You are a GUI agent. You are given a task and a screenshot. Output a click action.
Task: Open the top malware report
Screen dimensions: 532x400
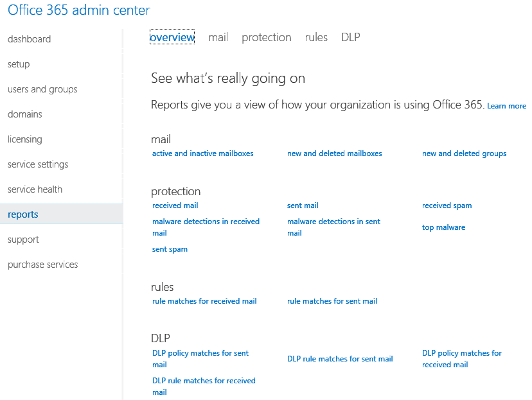click(x=443, y=227)
